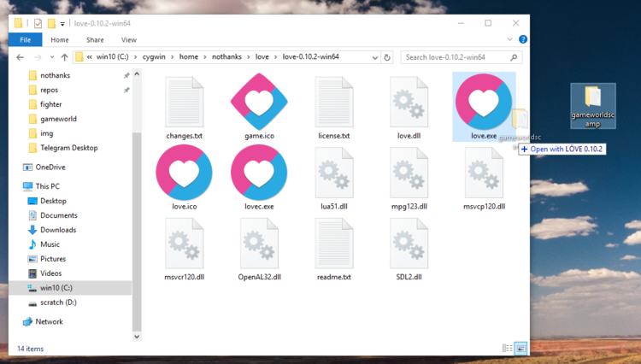
Task: Select the readme.txt file
Action: pos(334,244)
